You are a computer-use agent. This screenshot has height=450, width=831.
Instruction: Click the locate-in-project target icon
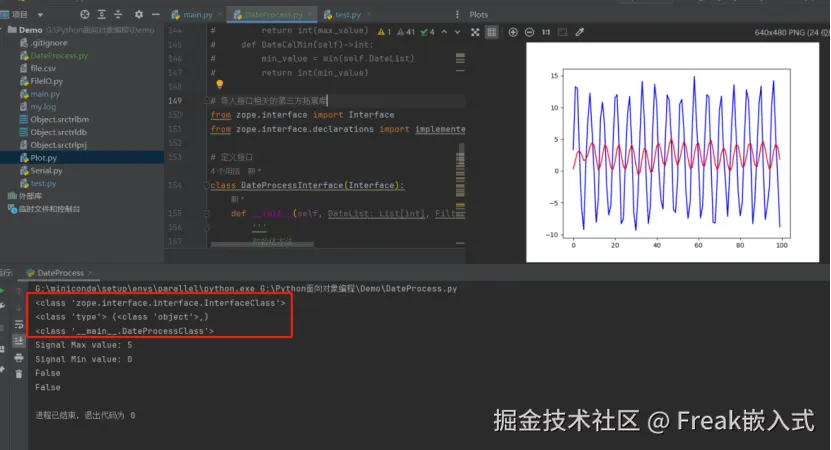pyautogui.click(x=85, y=14)
